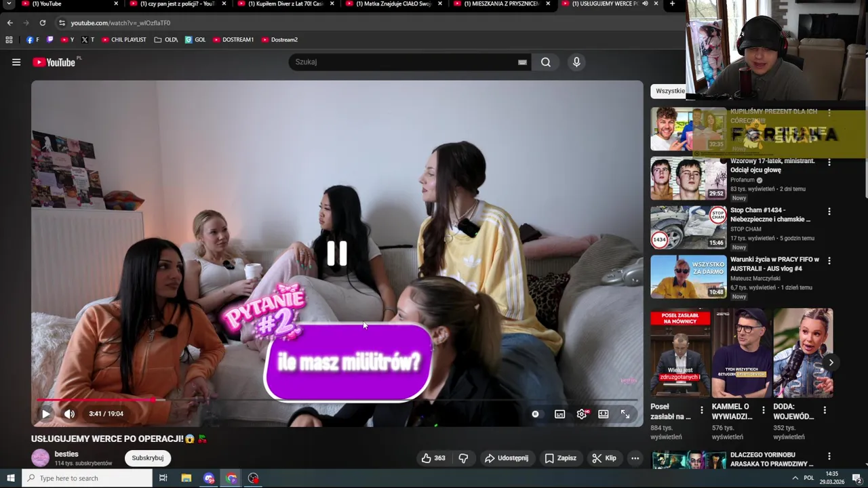The width and height of the screenshot is (868, 488).
Task: Share video with Udostępnij button
Action: point(507,458)
